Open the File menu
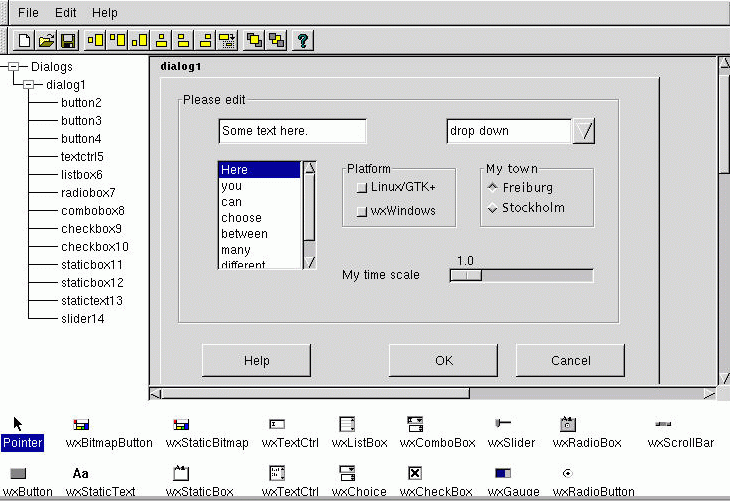 click(28, 13)
